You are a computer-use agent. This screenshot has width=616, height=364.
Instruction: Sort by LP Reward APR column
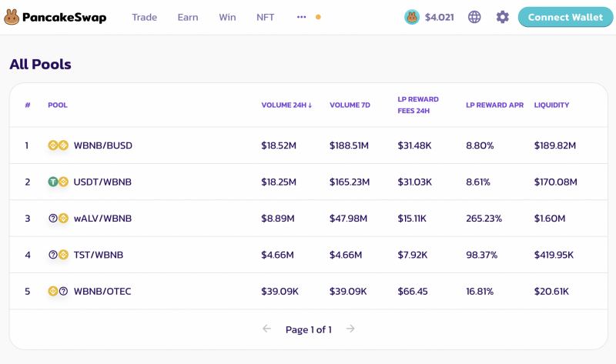(x=494, y=105)
